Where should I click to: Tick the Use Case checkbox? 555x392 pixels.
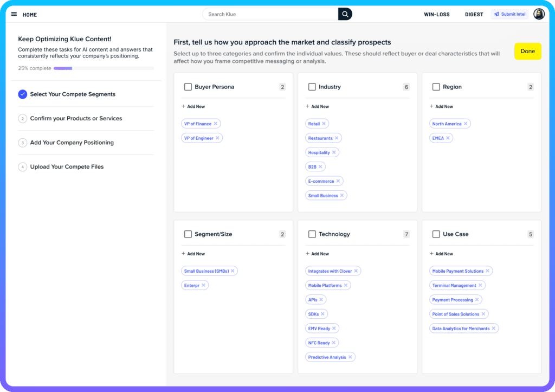pos(436,234)
